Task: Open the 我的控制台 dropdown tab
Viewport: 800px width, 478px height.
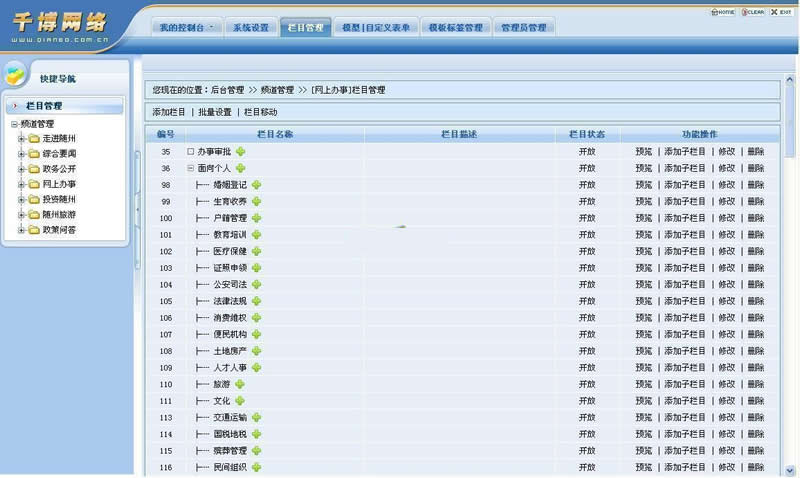Action: point(186,28)
